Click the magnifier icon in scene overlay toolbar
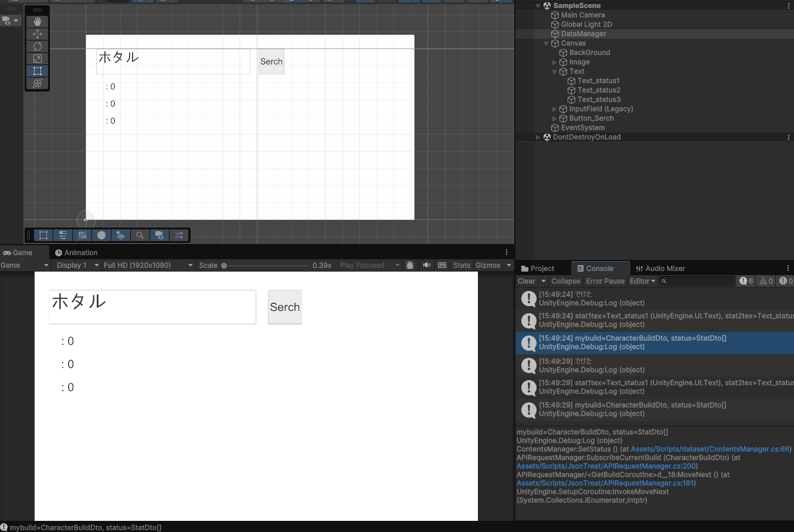The height and width of the screenshot is (532, 794). pyautogui.click(x=140, y=235)
